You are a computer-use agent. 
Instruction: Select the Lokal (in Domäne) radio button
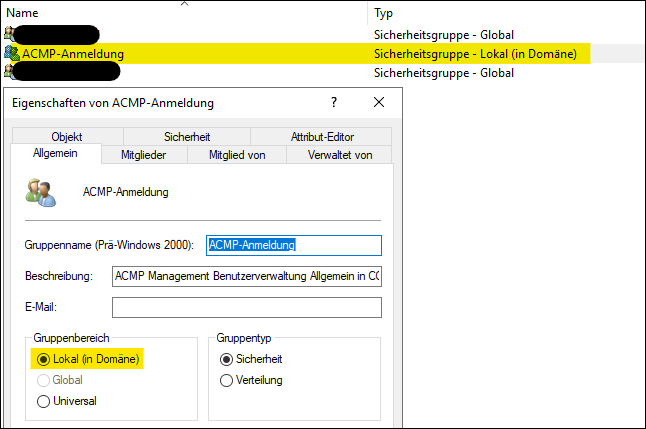(43, 358)
